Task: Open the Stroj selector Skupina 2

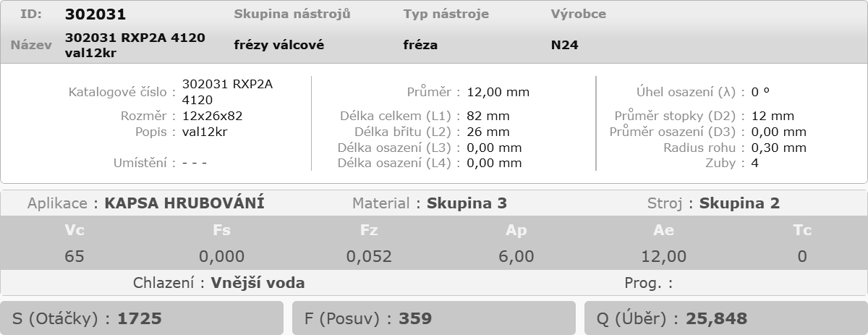Action: (x=740, y=203)
